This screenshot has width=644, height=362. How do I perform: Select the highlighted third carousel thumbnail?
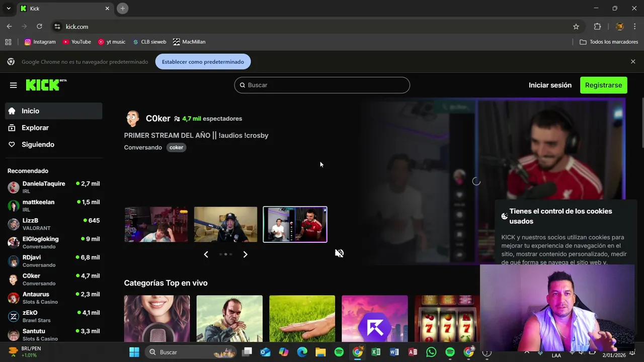(x=295, y=224)
